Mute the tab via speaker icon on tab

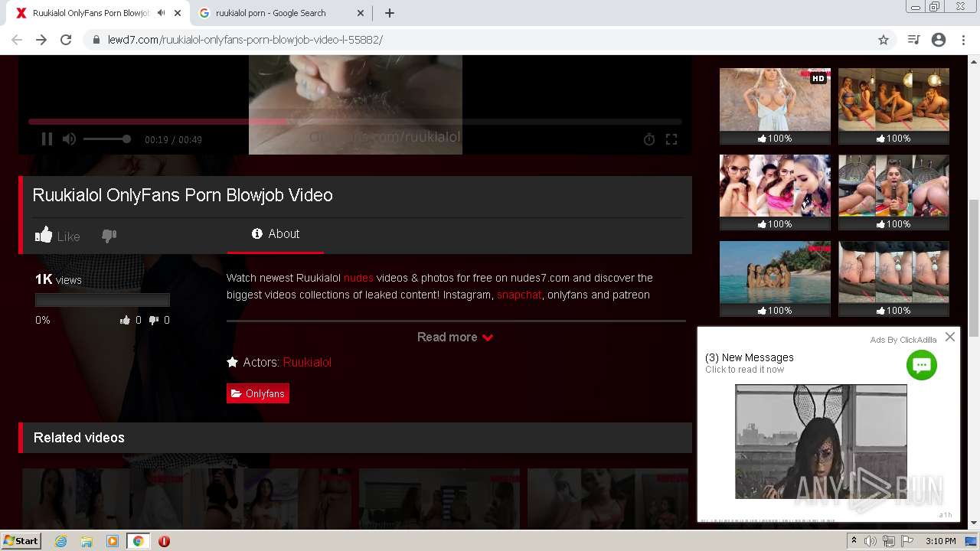click(161, 13)
